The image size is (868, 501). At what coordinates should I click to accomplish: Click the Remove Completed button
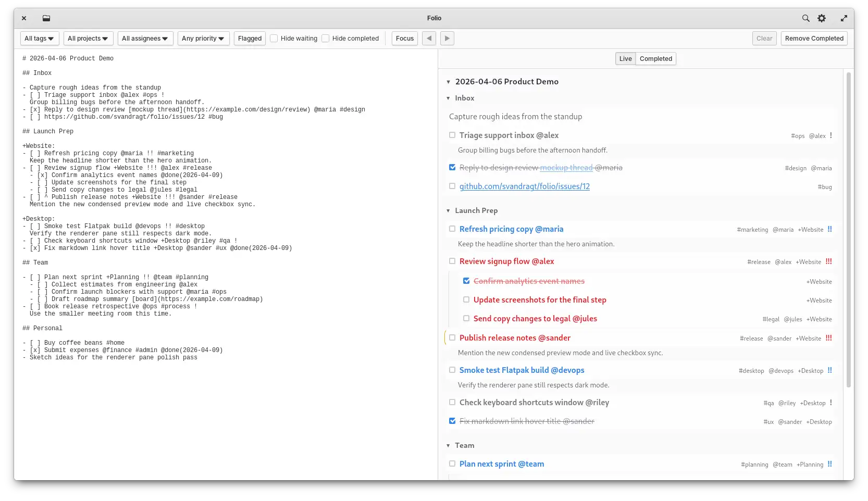(x=814, y=39)
